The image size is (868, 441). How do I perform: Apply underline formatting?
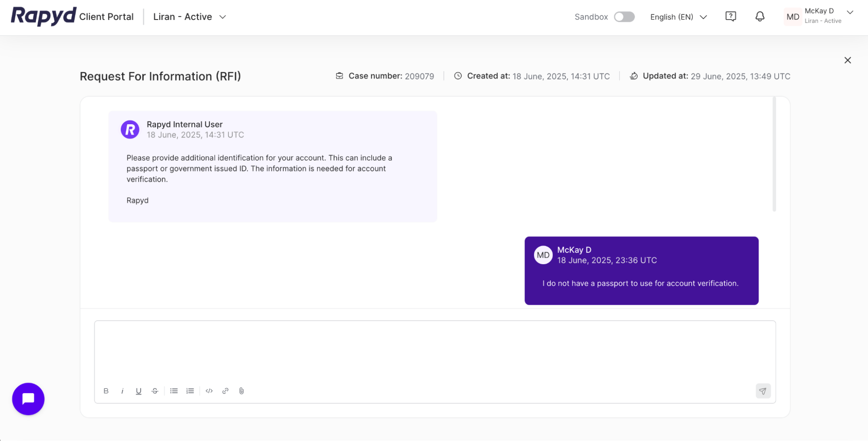coord(138,391)
